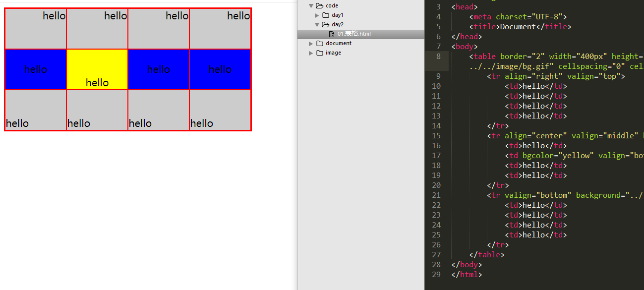Expand the day1 folder arrow
The image size is (644, 290).
317,15
